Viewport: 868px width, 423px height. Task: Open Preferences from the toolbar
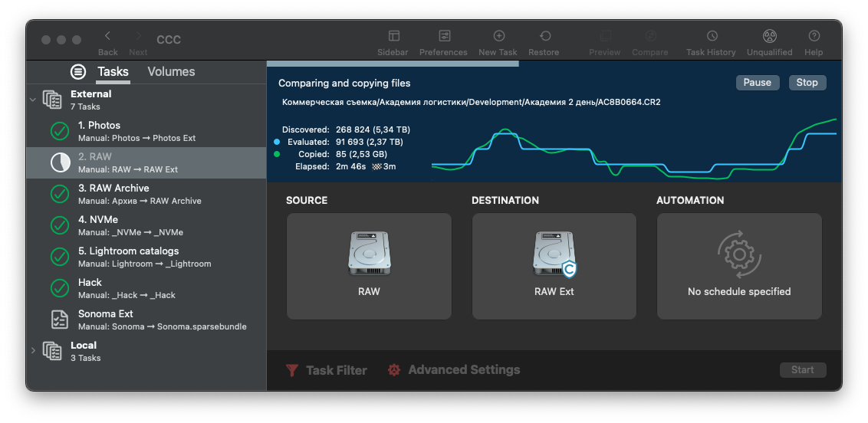(444, 36)
